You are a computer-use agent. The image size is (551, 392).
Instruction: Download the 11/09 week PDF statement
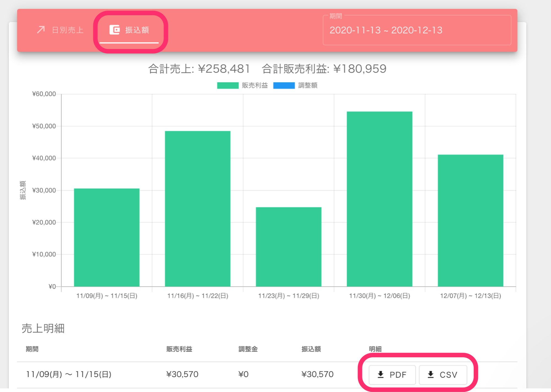tap(392, 375)
